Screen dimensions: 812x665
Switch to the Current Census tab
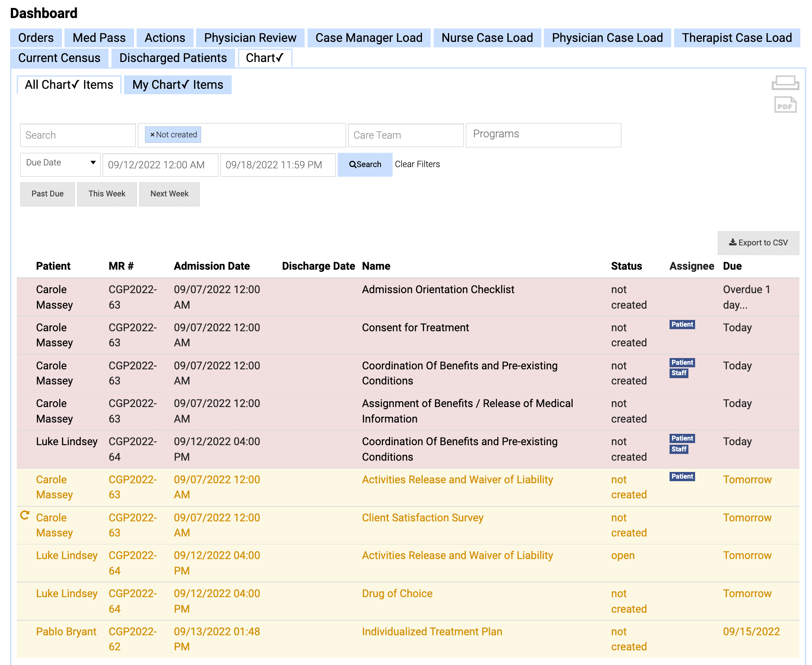click(x=59, y=58)
